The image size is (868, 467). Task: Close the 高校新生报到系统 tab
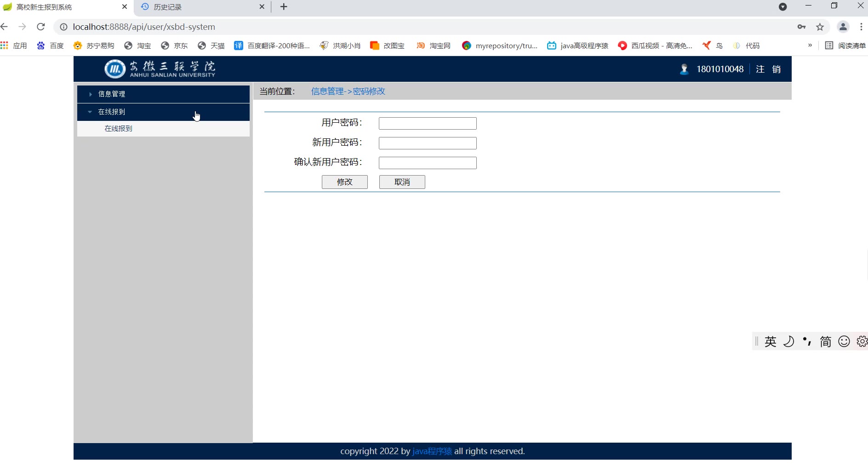pyautogui.click(x=125, y=7)
